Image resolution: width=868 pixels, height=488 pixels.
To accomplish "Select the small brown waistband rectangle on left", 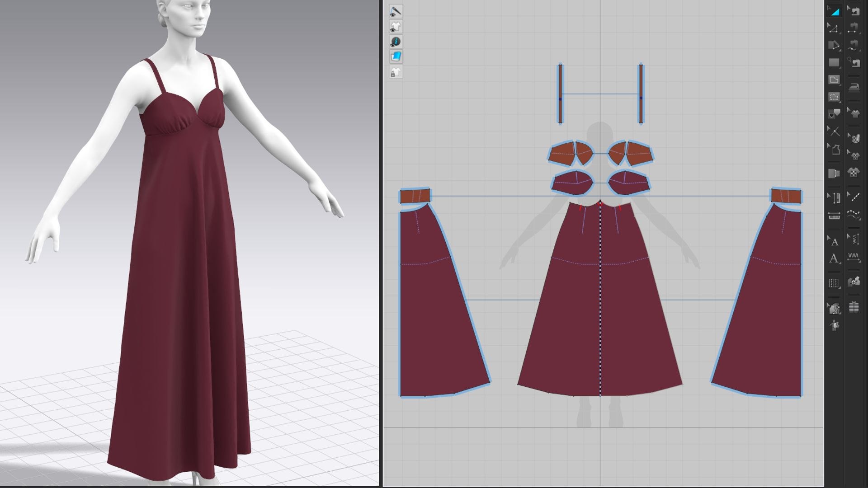I will [415, 196].
